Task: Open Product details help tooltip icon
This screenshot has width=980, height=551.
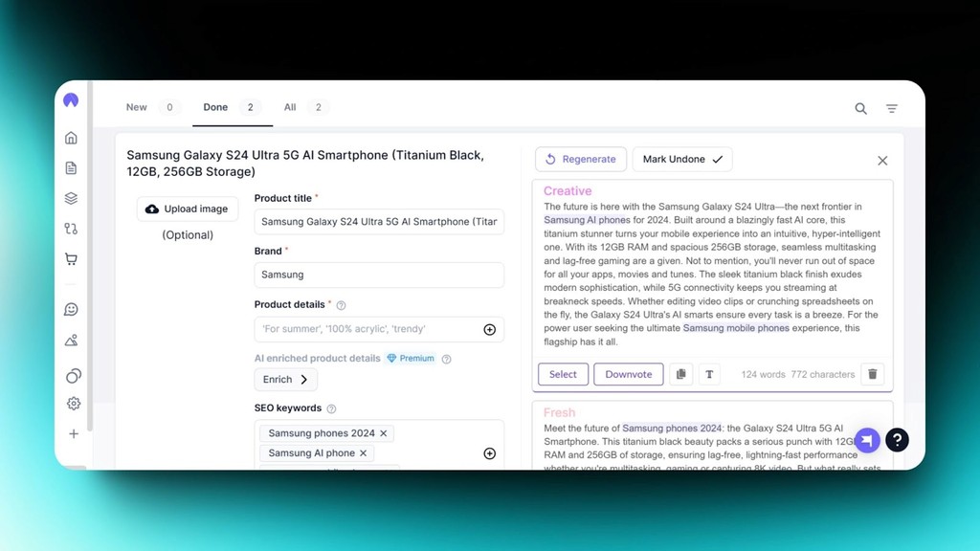Action: tap(343, 304)
